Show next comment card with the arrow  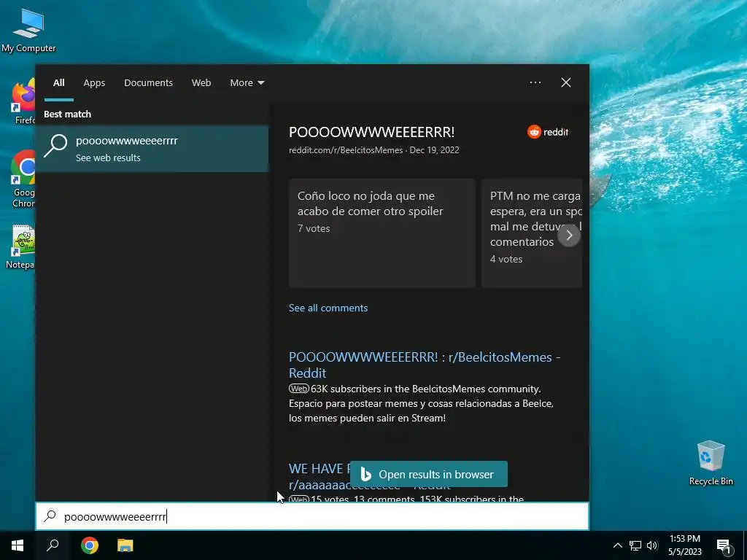tap(569, 235)
